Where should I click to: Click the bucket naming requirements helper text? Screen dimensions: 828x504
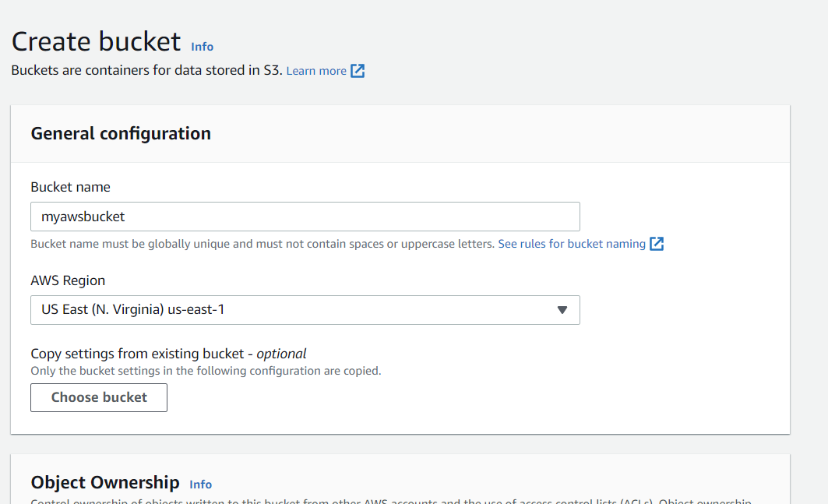262,243
